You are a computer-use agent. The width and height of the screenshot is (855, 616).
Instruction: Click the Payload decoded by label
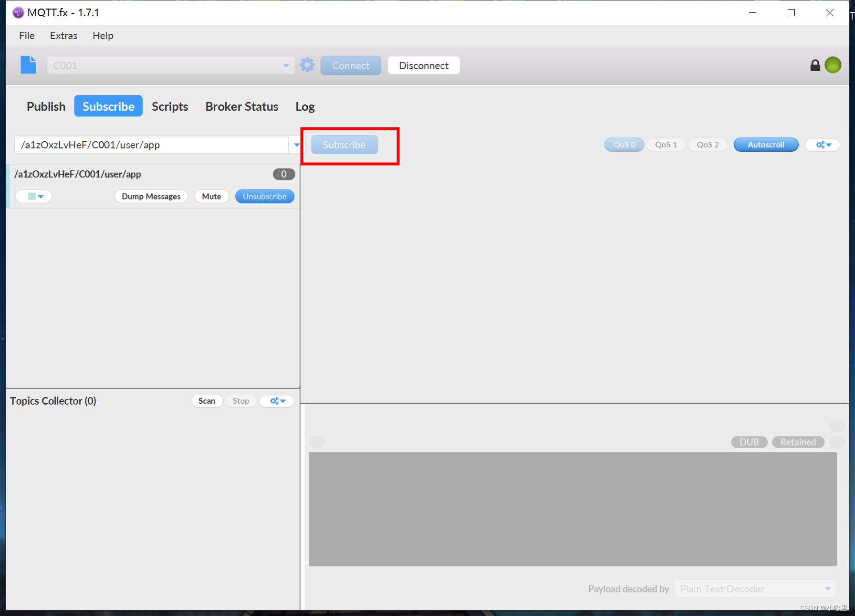pyautogui.click(x=628, y=589)
